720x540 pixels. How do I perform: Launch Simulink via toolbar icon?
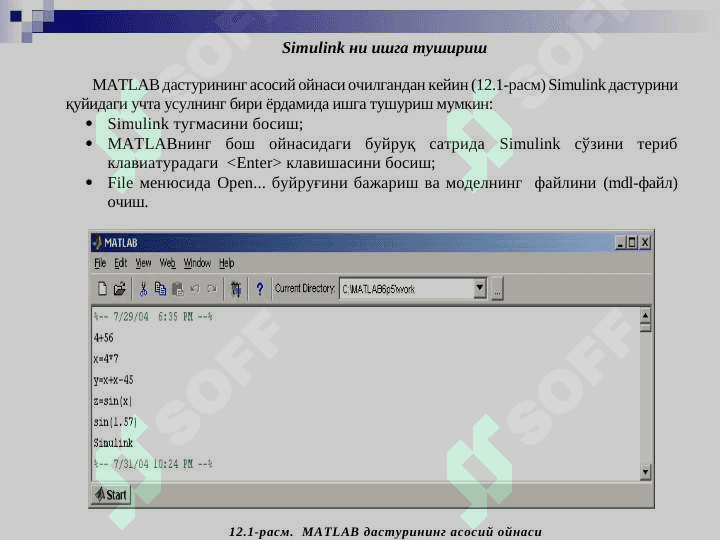(236, 289)
